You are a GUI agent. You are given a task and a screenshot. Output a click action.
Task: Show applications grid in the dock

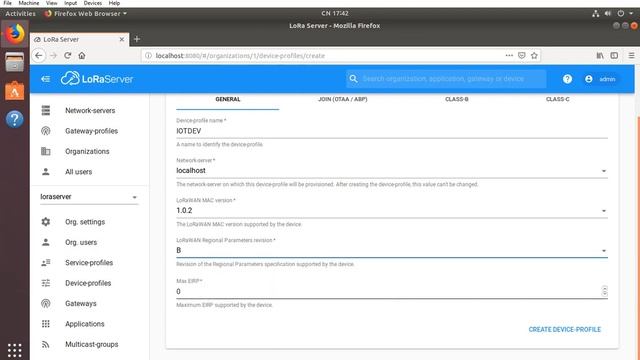(x=14, y=350)
